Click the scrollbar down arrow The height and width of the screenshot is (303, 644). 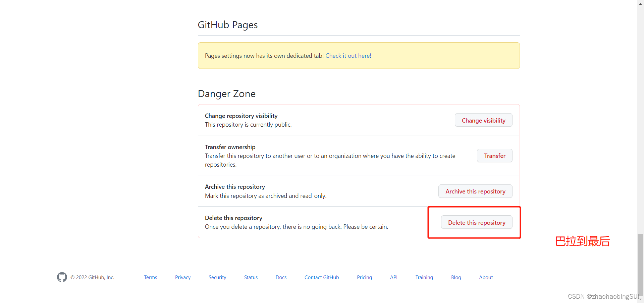[x=640, y=300]
